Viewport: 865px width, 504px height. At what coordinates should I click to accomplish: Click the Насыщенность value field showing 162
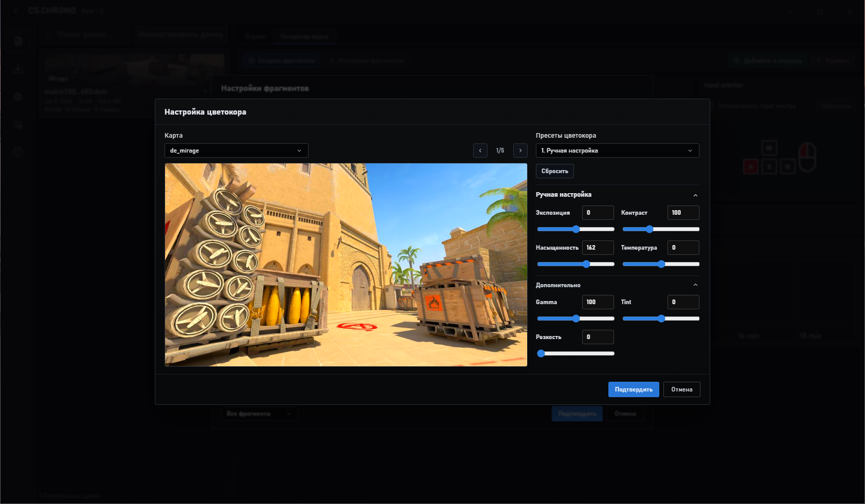(598, 248)
